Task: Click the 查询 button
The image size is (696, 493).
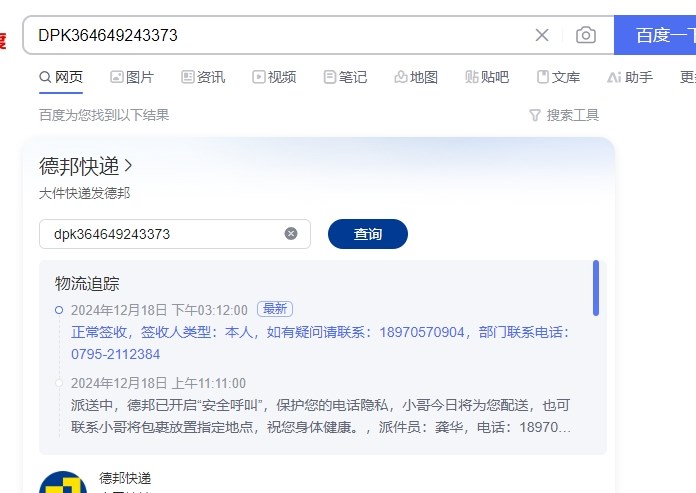Action: [368, 234]
